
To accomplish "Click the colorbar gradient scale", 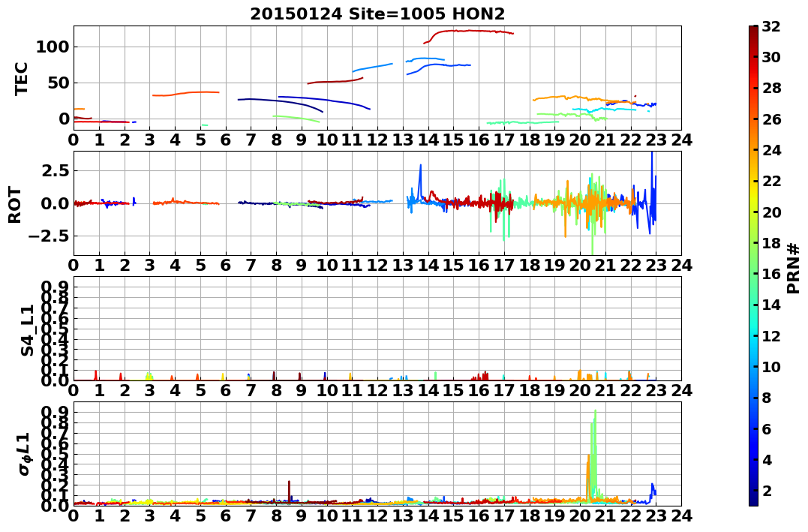I will [753, 266].
